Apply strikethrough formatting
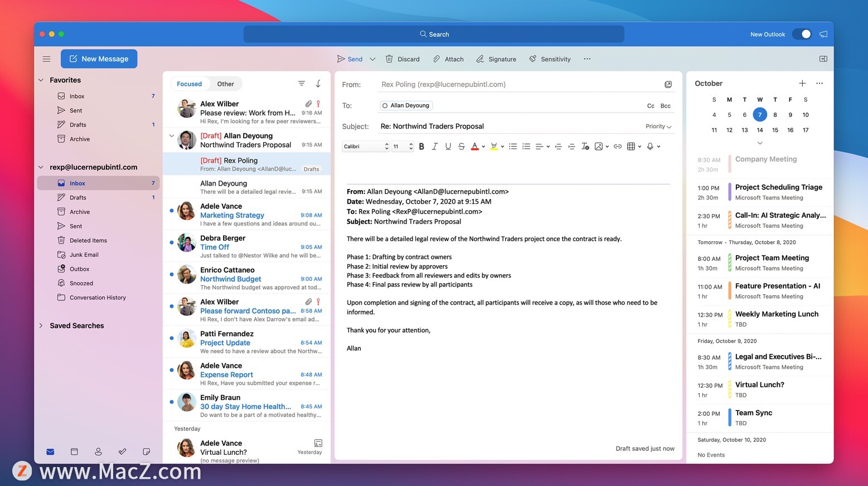The width and height of the screenshot is (868, 486). tap(461, 147)
